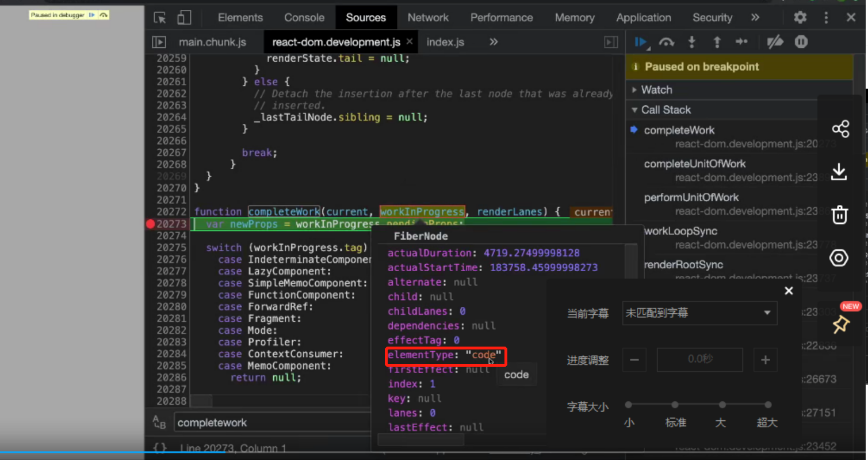
Task: Select the Sources tab
Action: 366,18
